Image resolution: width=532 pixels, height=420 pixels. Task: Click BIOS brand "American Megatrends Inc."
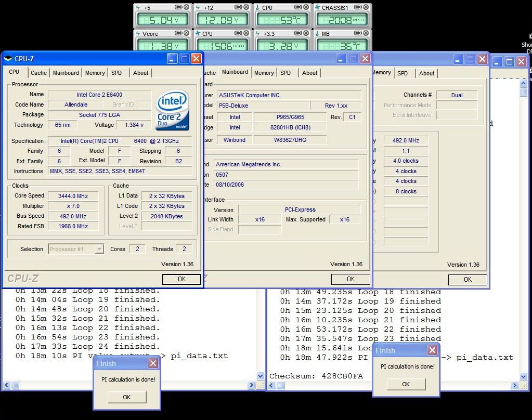(286, 164)
